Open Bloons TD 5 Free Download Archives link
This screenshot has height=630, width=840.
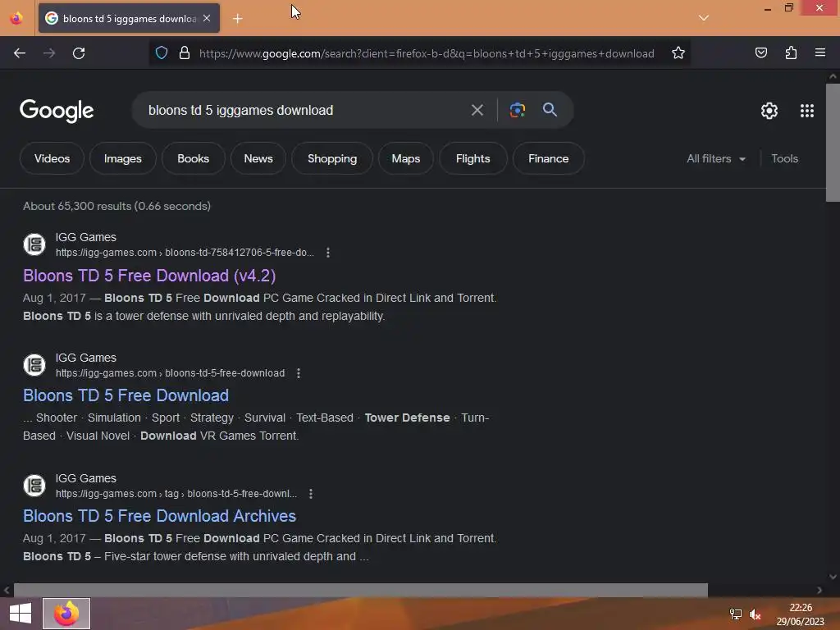160,516
